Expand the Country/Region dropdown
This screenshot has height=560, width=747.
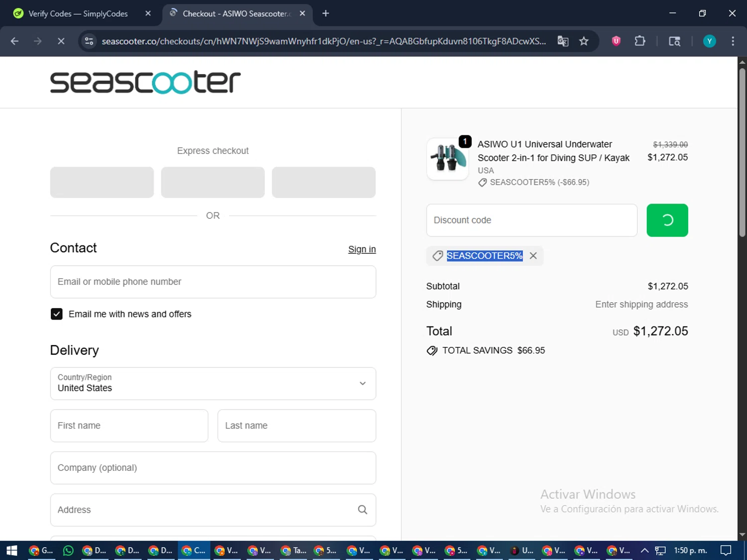tap(213, 384)
